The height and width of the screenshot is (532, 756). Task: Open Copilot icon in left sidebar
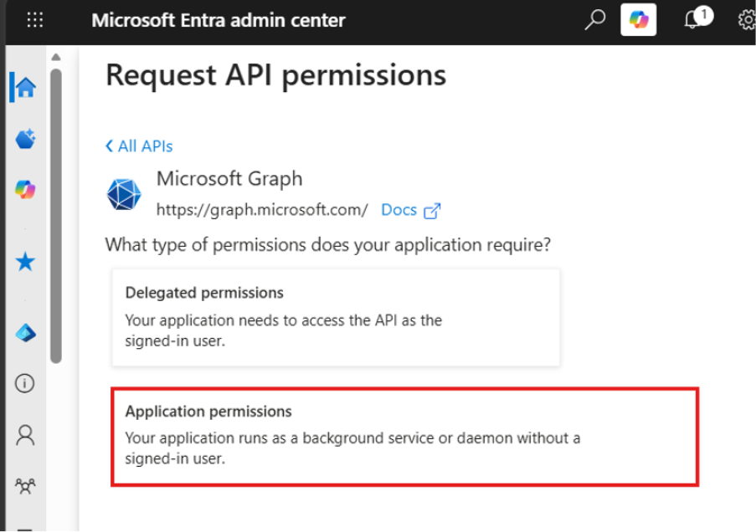(25, 189)
